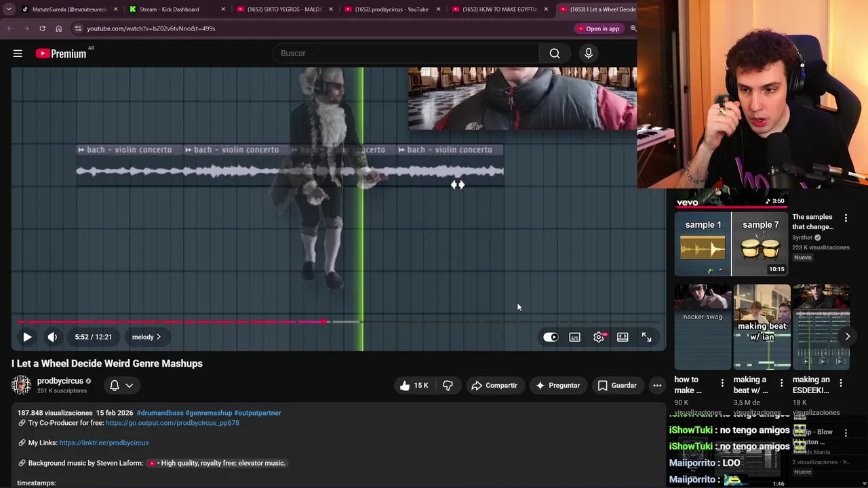Click the #genremashup hashtag
Image resolution: width=868 pixels, height=488 pixels.
(209, 413)
